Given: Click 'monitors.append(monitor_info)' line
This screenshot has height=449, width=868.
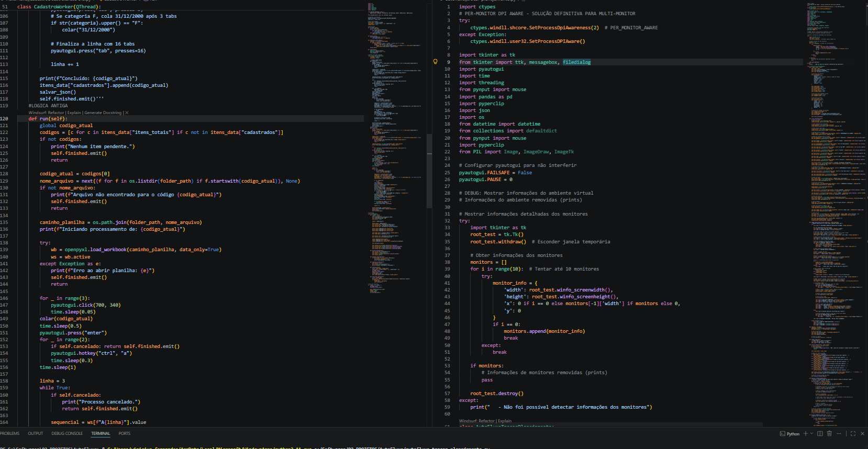Looking at the screenshot, I should 544,331.
